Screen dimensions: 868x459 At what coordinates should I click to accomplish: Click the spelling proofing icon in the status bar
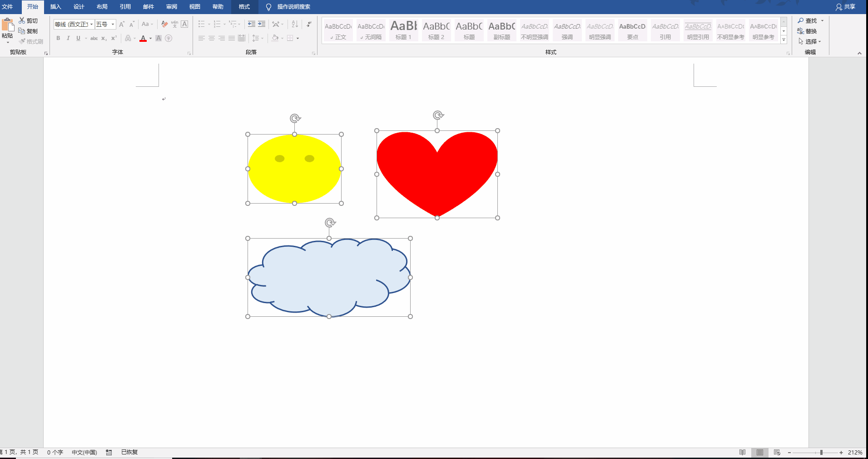[109, 452]
